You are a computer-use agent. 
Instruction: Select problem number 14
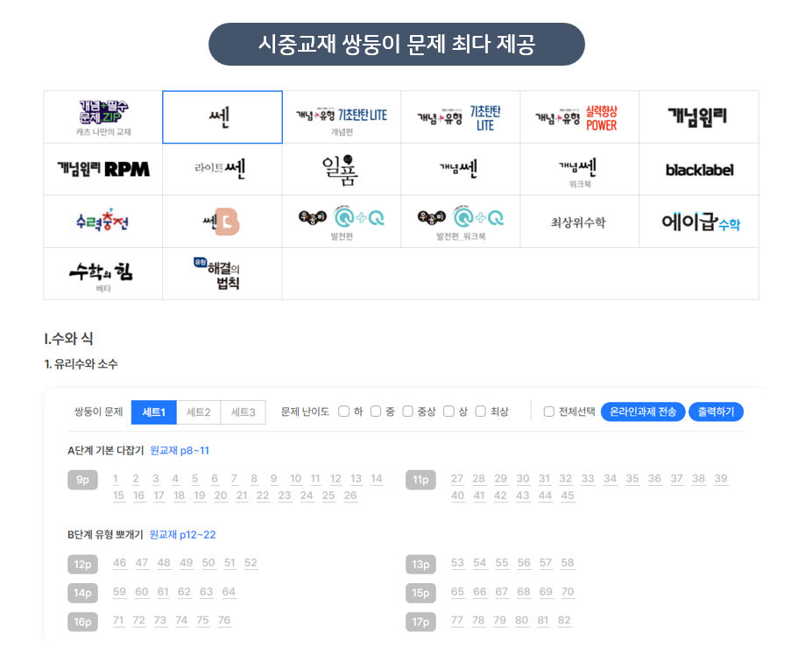tap(377, 479)
